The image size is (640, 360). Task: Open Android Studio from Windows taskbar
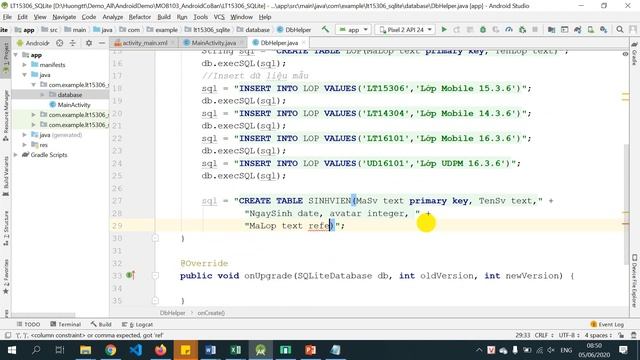coord(260,350)
